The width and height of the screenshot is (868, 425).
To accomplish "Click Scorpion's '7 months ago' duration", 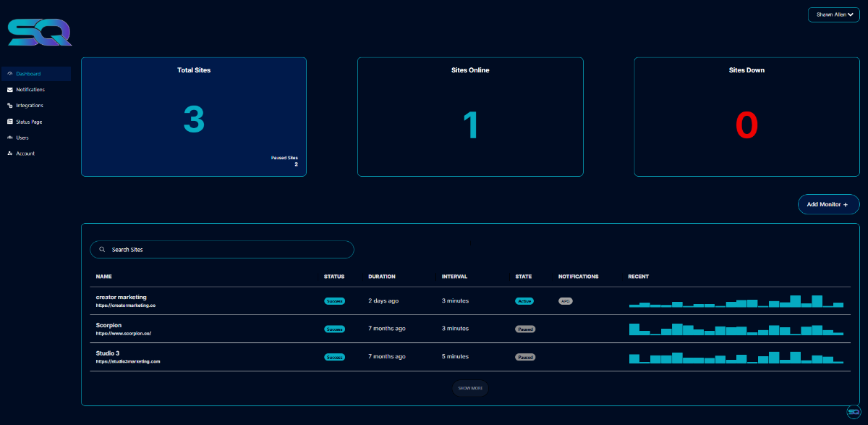I will pyautogui.click(x=387, y=329).
